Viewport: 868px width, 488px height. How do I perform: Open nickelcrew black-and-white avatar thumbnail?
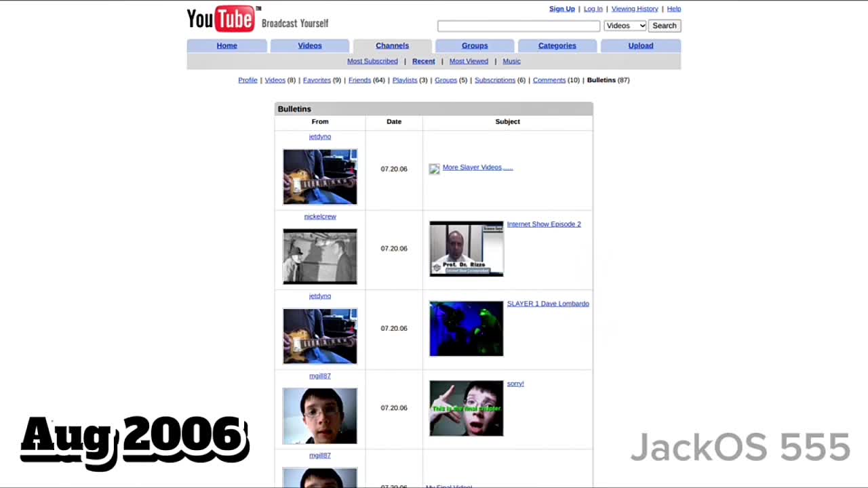(320, 257)
